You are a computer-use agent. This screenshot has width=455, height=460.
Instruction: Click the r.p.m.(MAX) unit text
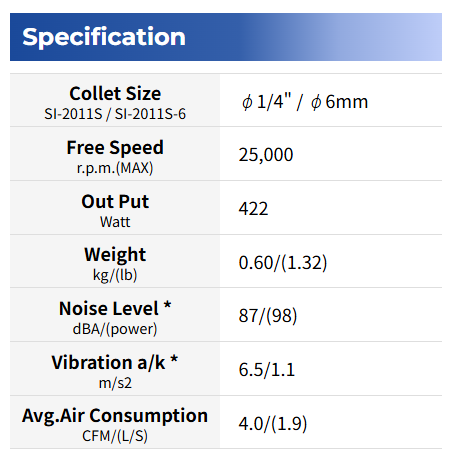click(x=115, y=168)
